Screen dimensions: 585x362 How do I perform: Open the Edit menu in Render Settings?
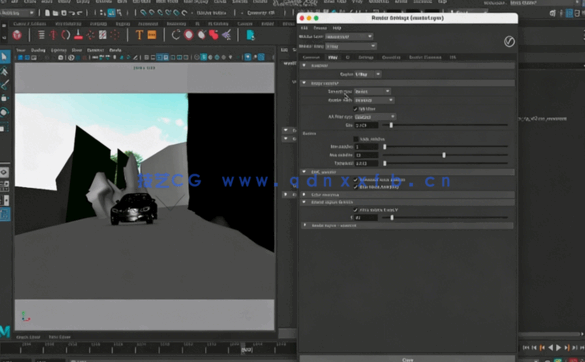pos(304,28)
